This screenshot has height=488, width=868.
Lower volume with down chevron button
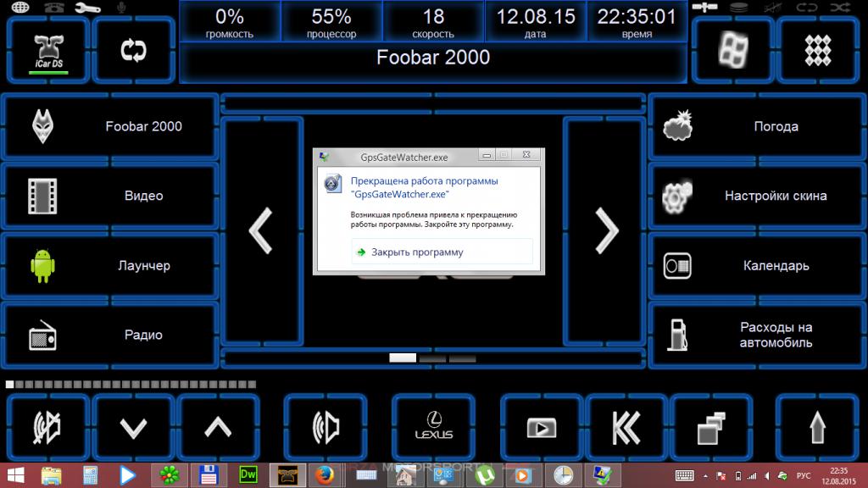(133, 428)
